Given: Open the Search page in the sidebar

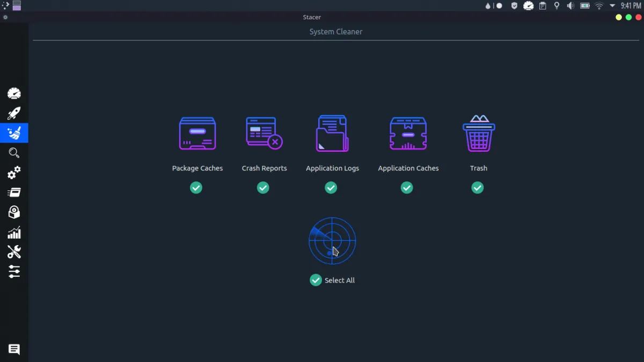Looking at the screenshot, I should (14, 152).
